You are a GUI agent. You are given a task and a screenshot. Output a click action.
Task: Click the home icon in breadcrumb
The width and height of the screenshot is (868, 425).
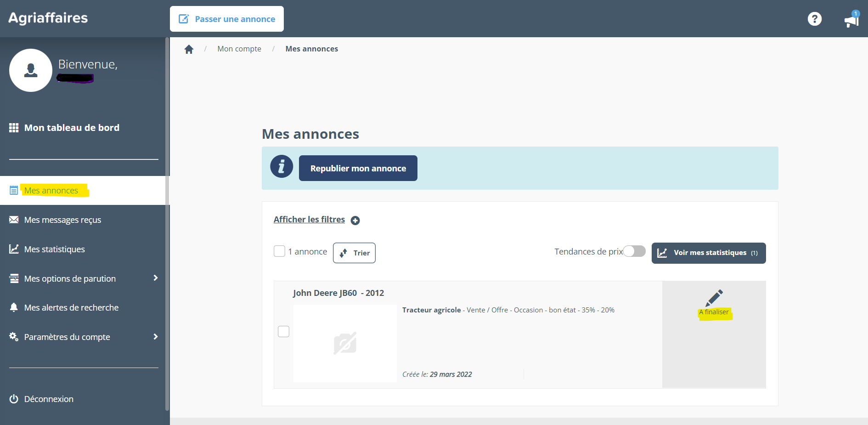pyautogui.click(x=189, y=49)
